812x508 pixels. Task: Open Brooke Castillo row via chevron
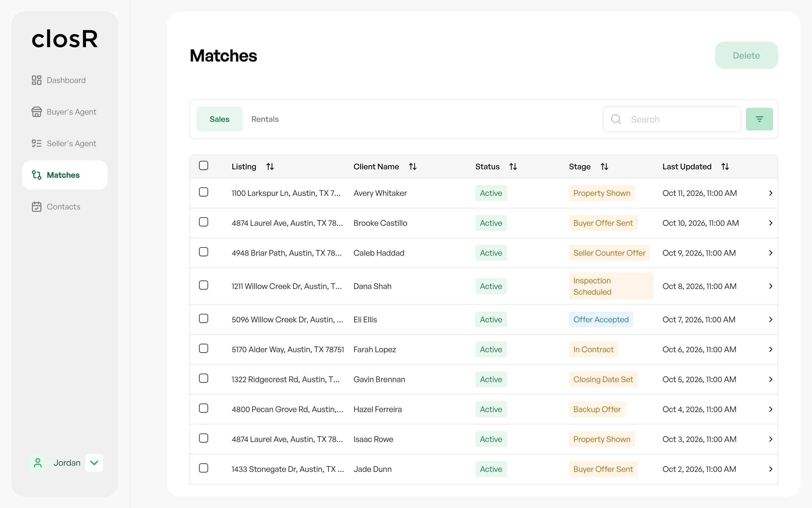771,223
